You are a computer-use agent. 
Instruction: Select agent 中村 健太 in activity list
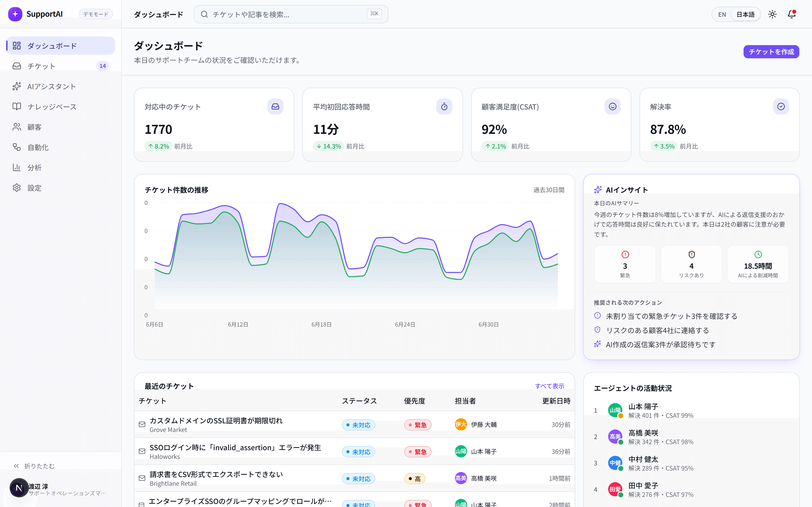(x=691, y=463)
